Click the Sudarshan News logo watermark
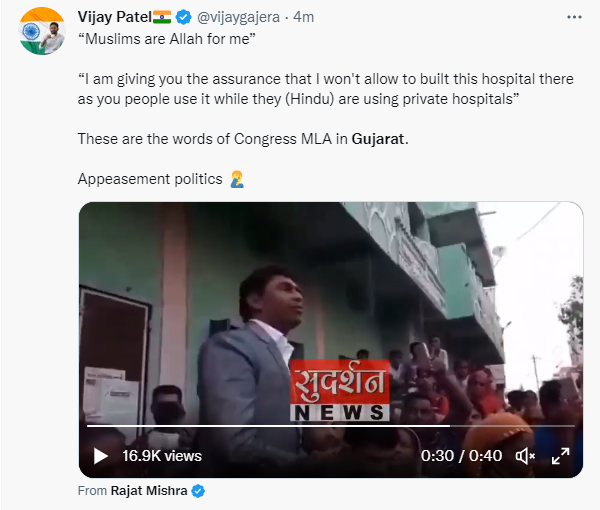Viewport: 600px width, 510px height. 340,391
